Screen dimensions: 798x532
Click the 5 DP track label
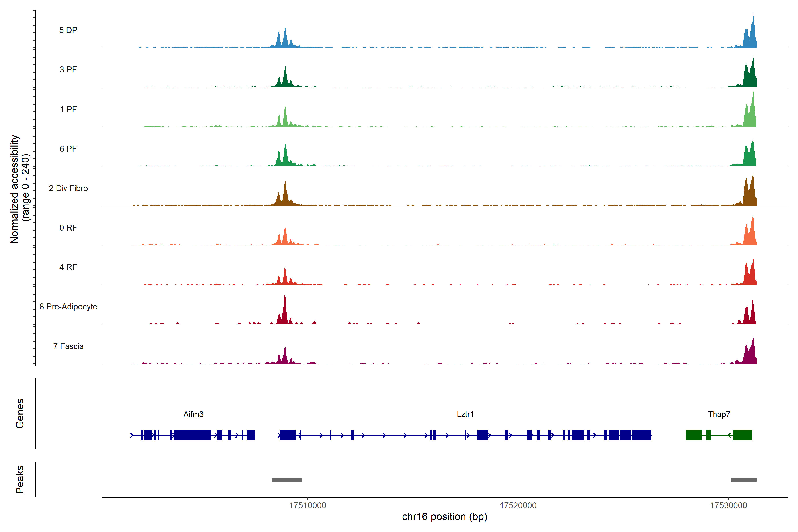pos(68,30)
